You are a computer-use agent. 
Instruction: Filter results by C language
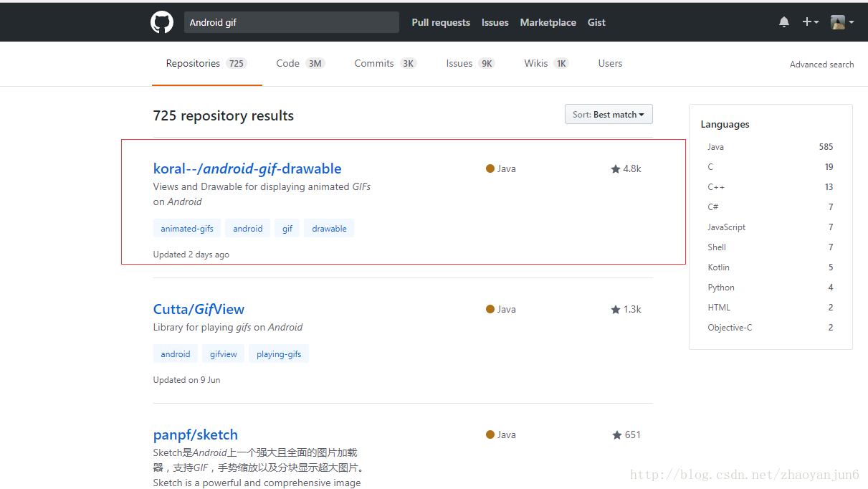pyautogui.click(x=771, y=167)
